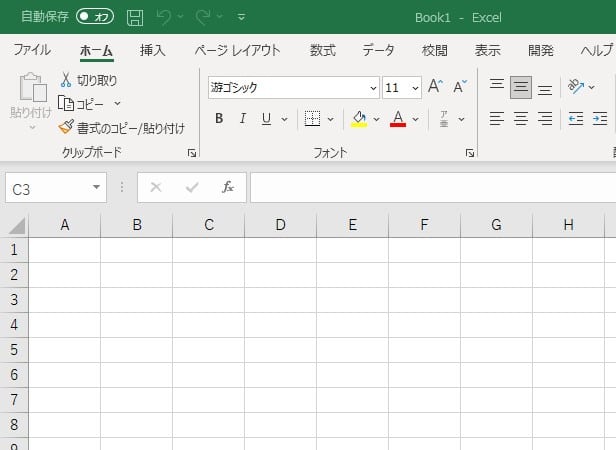Switch to the 数式 (Formulas) tab

tap(322, 50)
